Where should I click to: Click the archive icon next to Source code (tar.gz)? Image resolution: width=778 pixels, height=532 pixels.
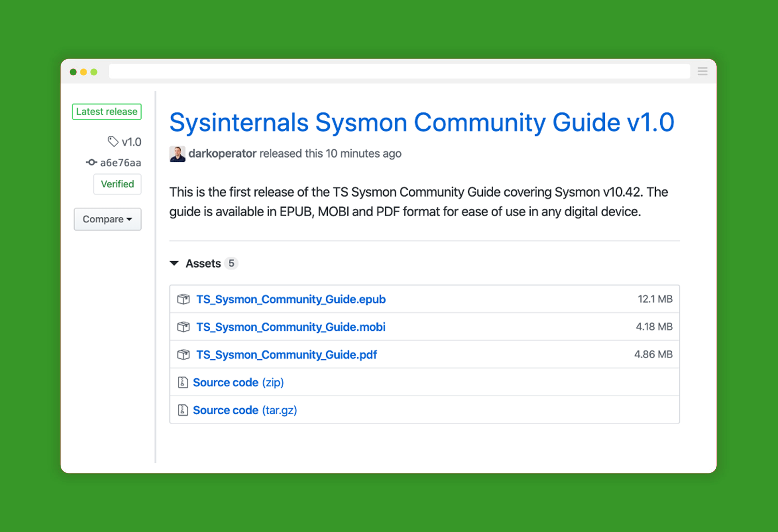pos(183,410)
